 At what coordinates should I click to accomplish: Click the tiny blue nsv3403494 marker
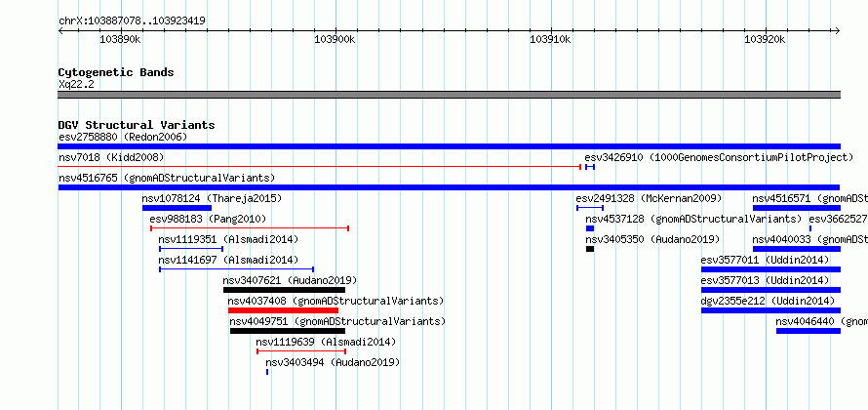coord(267,372)
